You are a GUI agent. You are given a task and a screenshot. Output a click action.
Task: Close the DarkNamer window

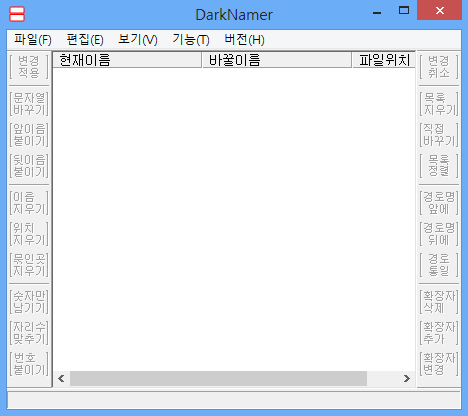[x=440, y=11]
